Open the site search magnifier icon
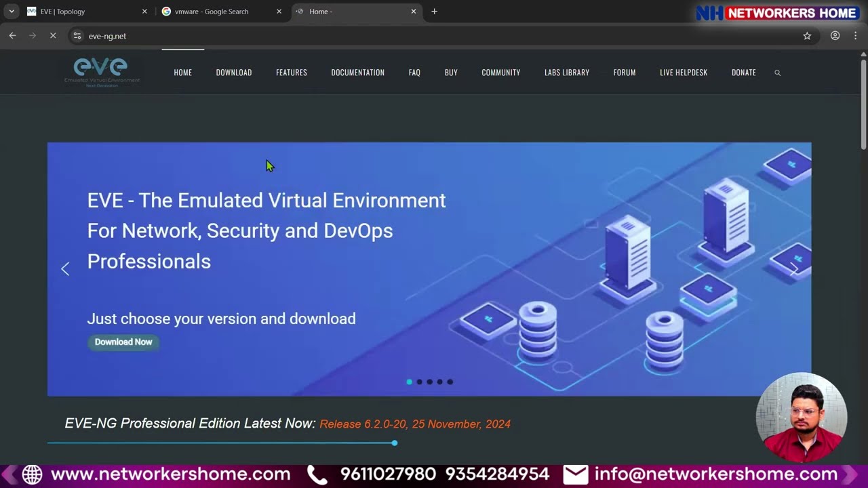This screenshot has height=488, width=868. coord(778,73)
